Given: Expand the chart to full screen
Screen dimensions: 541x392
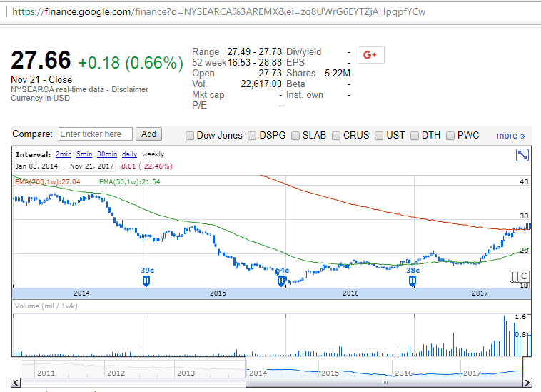Looking at the screenshot, I should (522, 155).
